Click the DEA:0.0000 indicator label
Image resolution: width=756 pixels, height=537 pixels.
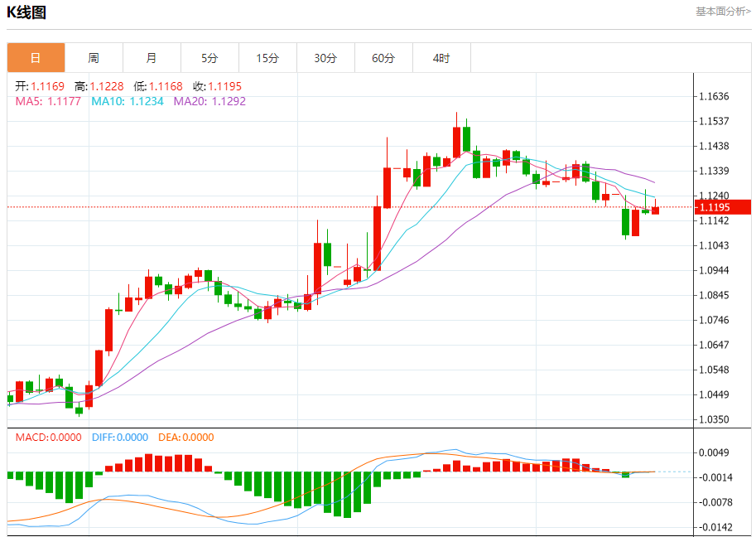(x=186, y=438)
